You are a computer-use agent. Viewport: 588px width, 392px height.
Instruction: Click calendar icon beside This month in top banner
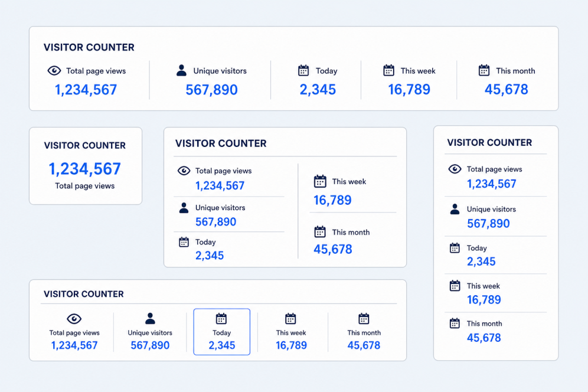click(484, 70)
